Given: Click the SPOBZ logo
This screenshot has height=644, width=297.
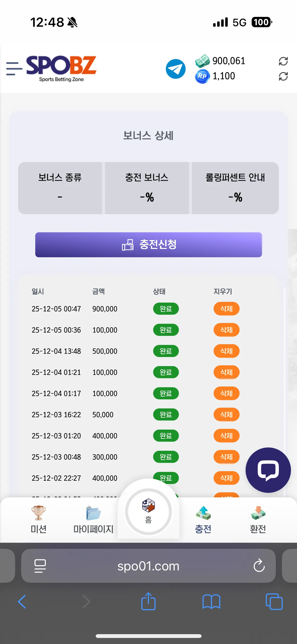Looking at the screenshot, I should coord(61,69).
